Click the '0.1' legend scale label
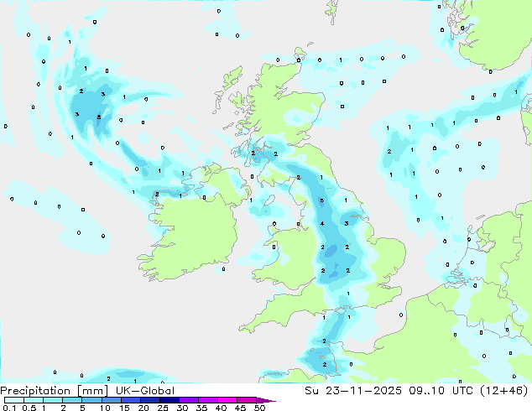 9,408
